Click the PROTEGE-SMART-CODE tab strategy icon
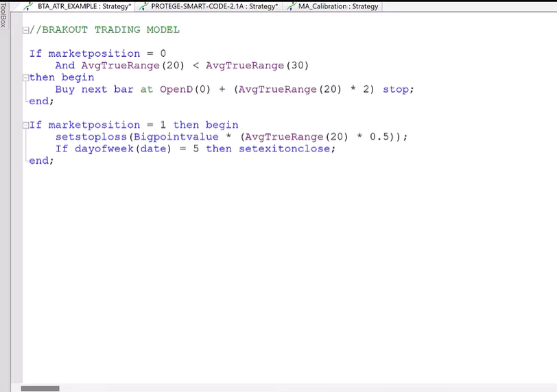Screen dimensions: 557x392 coord(143,6)
